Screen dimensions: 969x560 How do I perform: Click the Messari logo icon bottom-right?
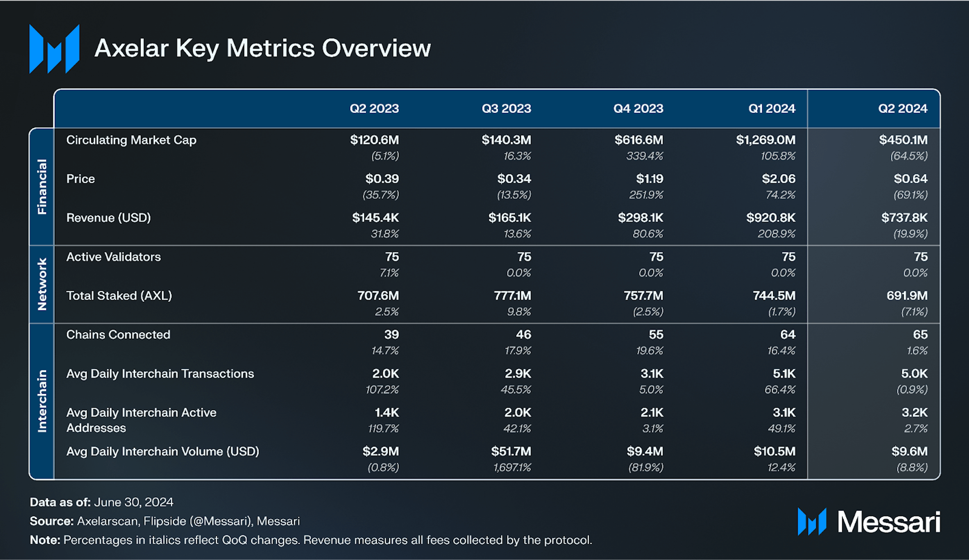pyautogui.click(x=812, y=522)
